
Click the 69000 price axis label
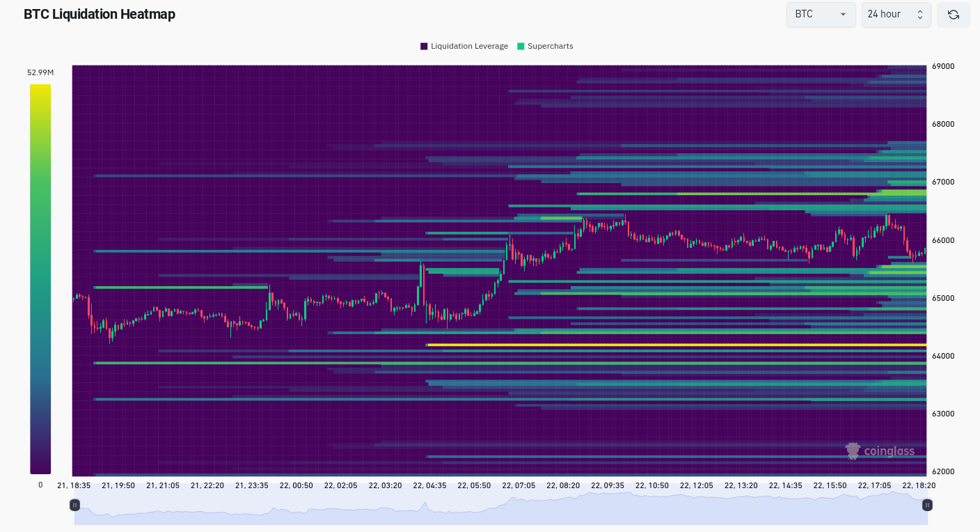(x=943, y=67)
